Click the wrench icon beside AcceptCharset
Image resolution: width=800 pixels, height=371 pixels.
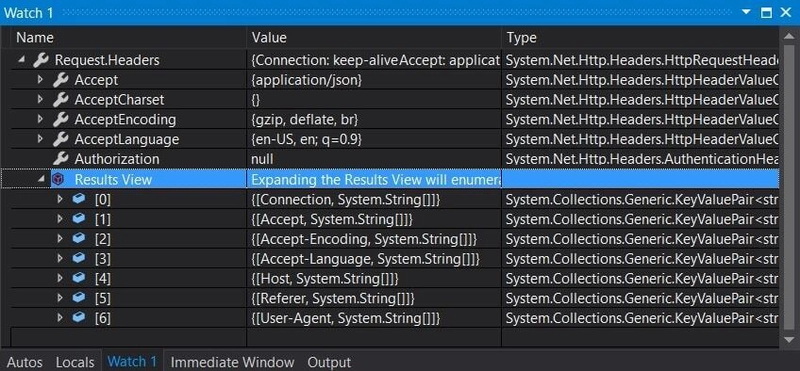point(61,100)
